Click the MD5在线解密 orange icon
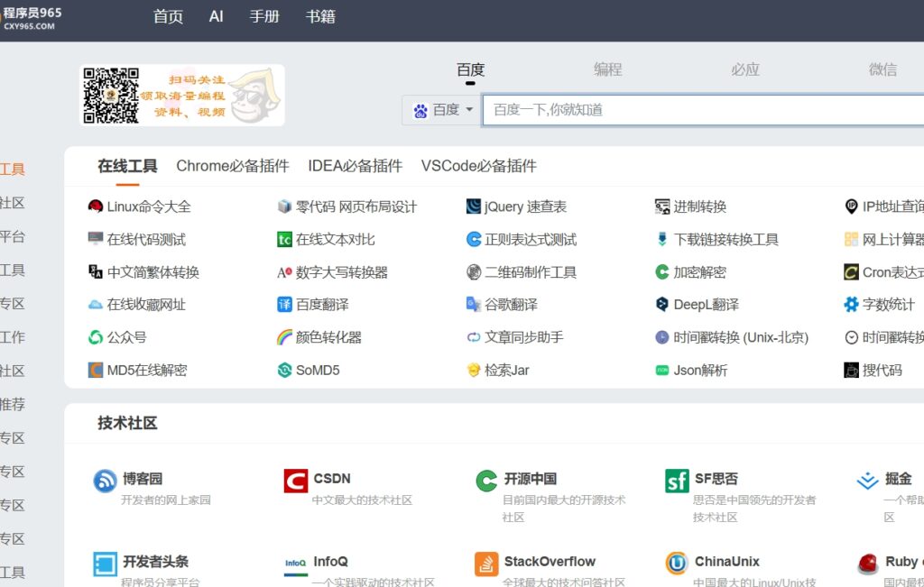The height and width of the screenshot is (587, 924). (x=96, y=370)
